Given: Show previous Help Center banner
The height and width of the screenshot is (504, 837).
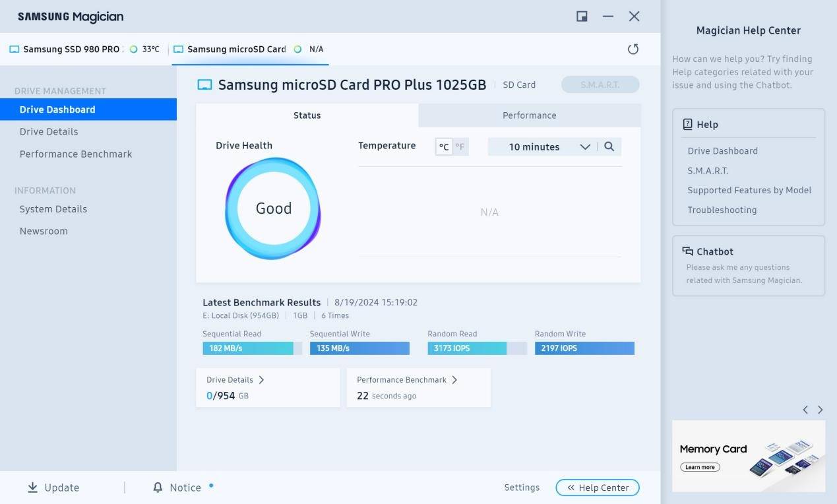Looking at the screenshot, I should pos(805,410).
